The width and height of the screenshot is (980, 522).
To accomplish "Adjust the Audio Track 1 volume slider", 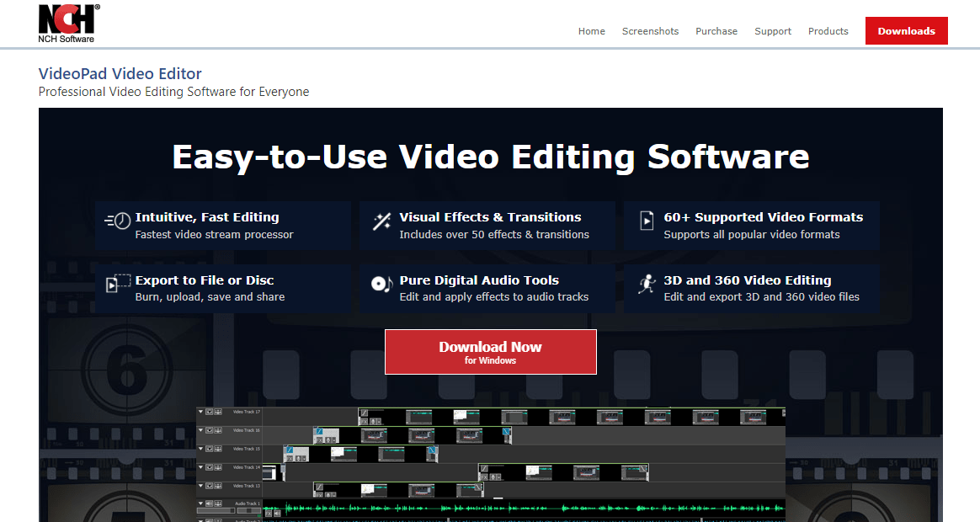I will click(x=216, y=510).
